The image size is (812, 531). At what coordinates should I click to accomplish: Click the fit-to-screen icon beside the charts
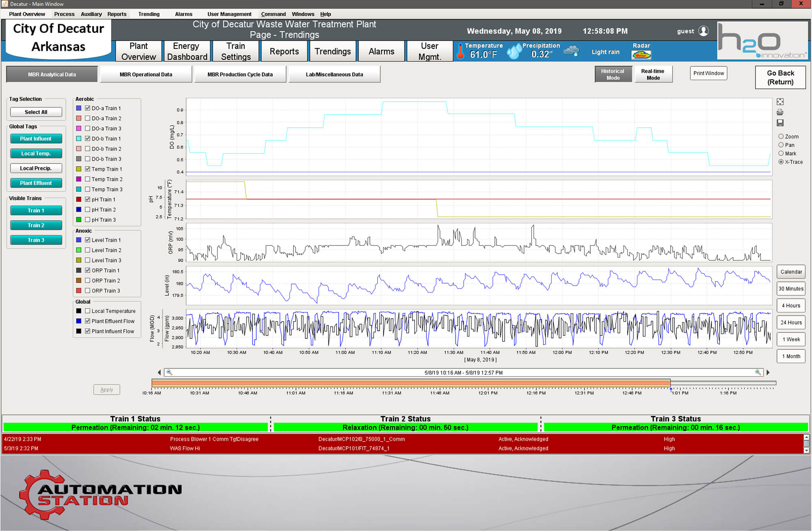click(780, 102)
